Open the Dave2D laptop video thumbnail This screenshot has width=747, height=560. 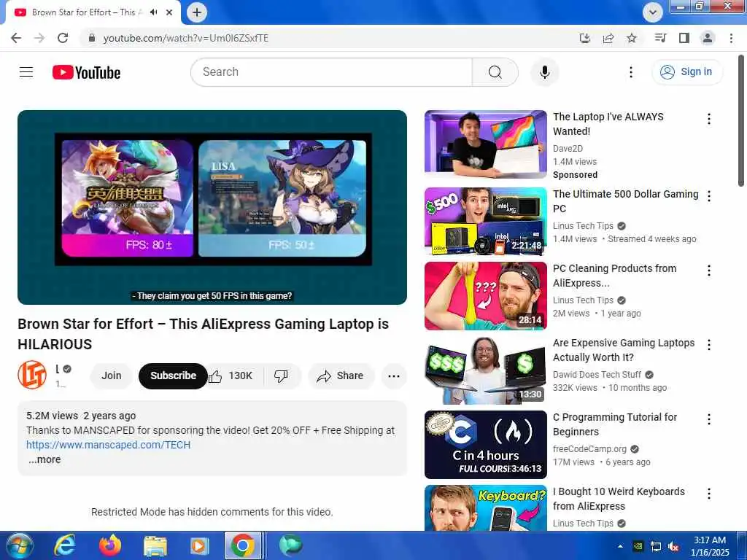[x=485, y=144]
